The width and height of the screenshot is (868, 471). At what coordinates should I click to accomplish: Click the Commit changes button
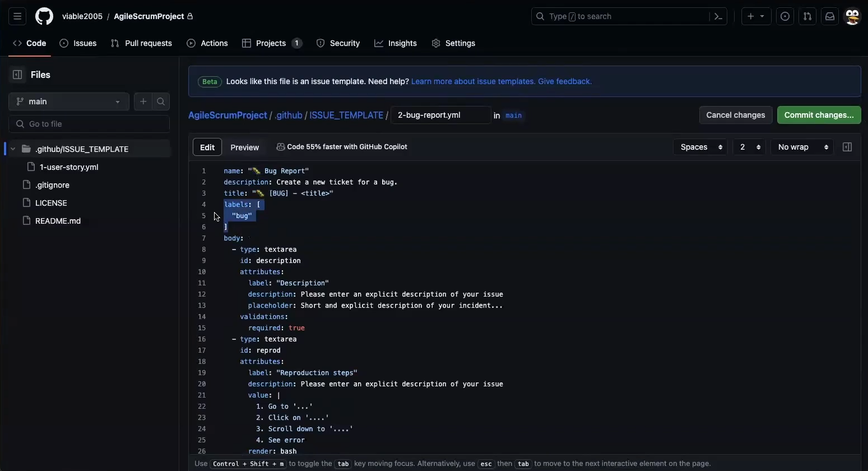tap(819, 115)
